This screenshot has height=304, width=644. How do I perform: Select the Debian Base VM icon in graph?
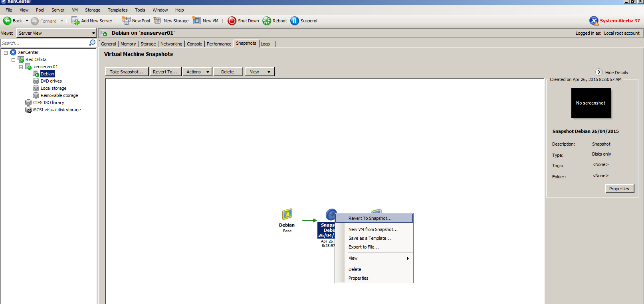287,215
